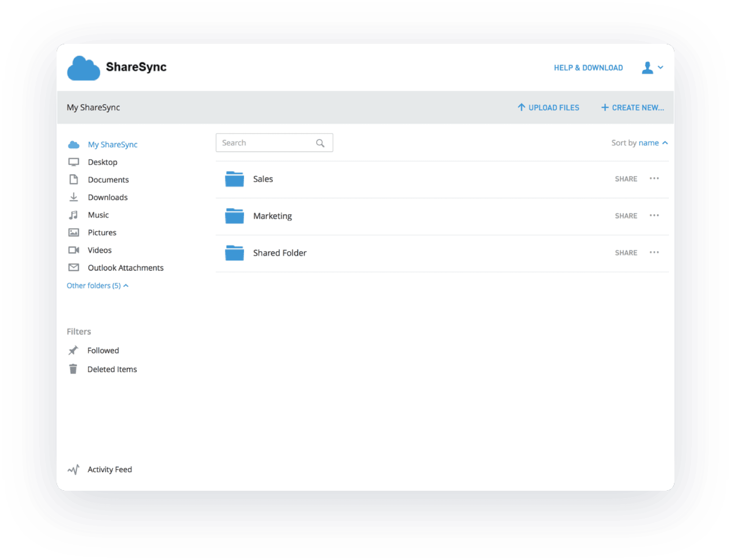Screen dimensions: 731x560
Task: Click the Documents page icon
Action: (x=74, y=180)
